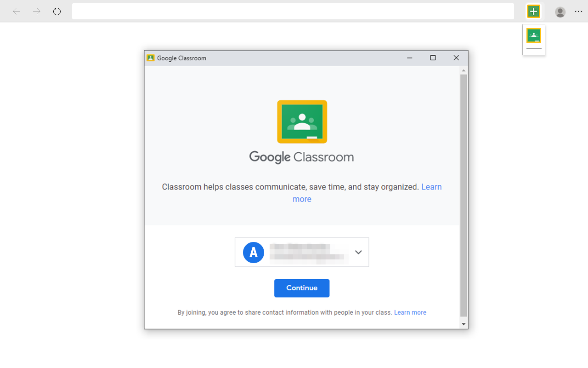Close the Google Classroom window

pos(456,58)
